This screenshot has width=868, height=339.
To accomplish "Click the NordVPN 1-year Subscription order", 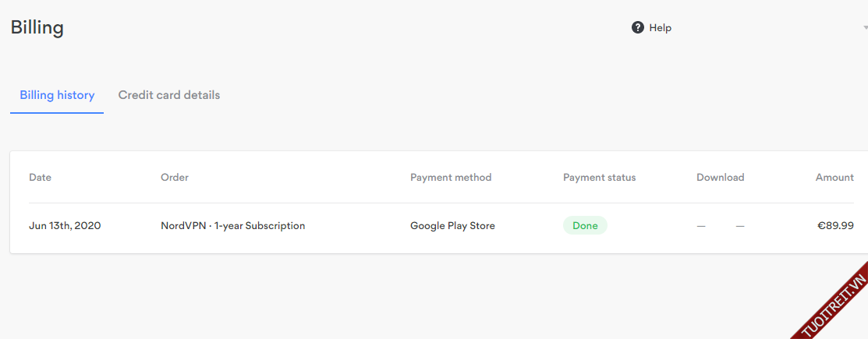I will click(x=232, y=226).
